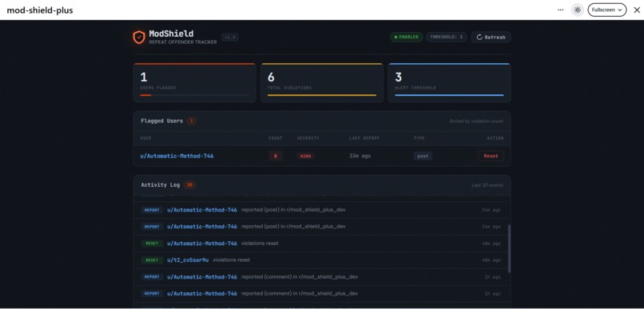Click the Activity Log vertical scrollbar
644x309 pixels.
pyautogui.click(x=509, y=248)
